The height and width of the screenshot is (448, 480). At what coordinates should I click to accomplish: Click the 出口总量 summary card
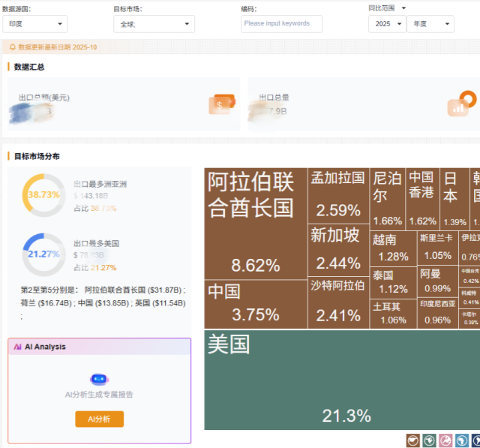pos(364,104)
